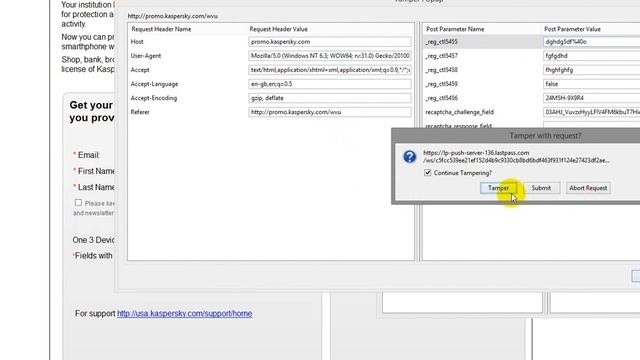Click the promo.kaspersky.com/wvu URL text at top
Viewport: 640px width, 360px height.
coord(173,16)
